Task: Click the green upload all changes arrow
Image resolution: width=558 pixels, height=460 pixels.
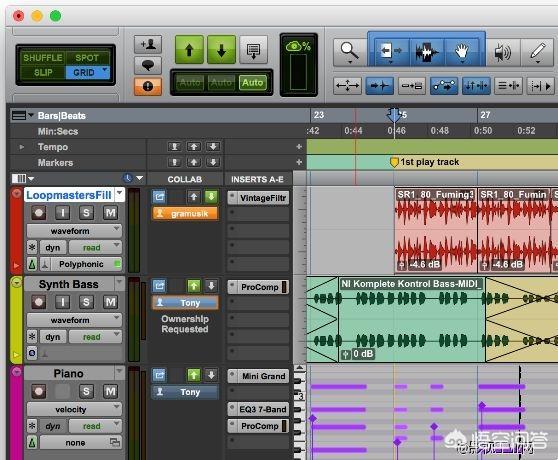Action: click(x=189, y=50)
